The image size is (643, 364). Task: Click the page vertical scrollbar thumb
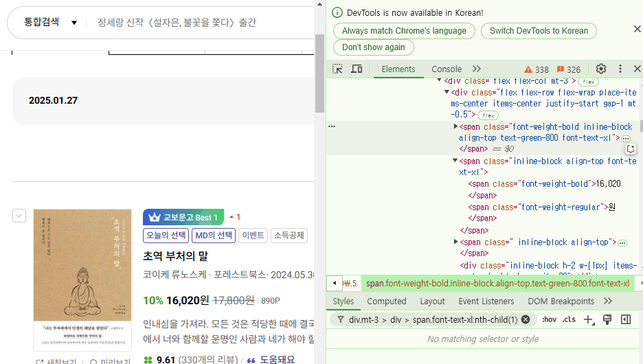point(319,73)
